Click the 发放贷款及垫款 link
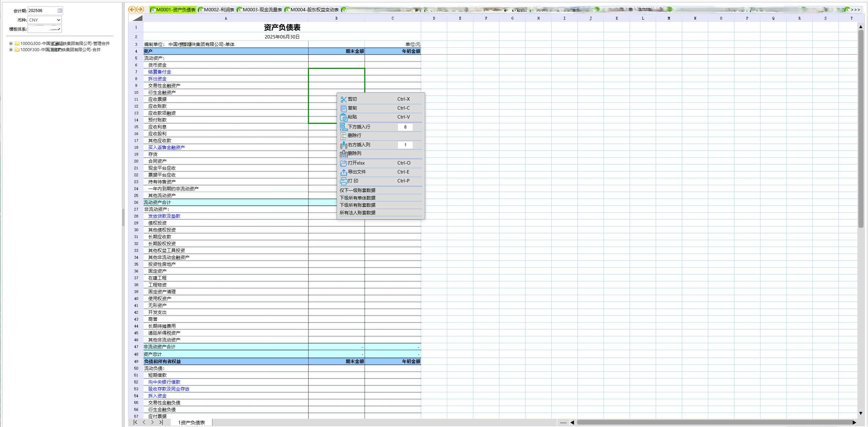The width and height of the screenshot is (868, 427). [164, 216]
